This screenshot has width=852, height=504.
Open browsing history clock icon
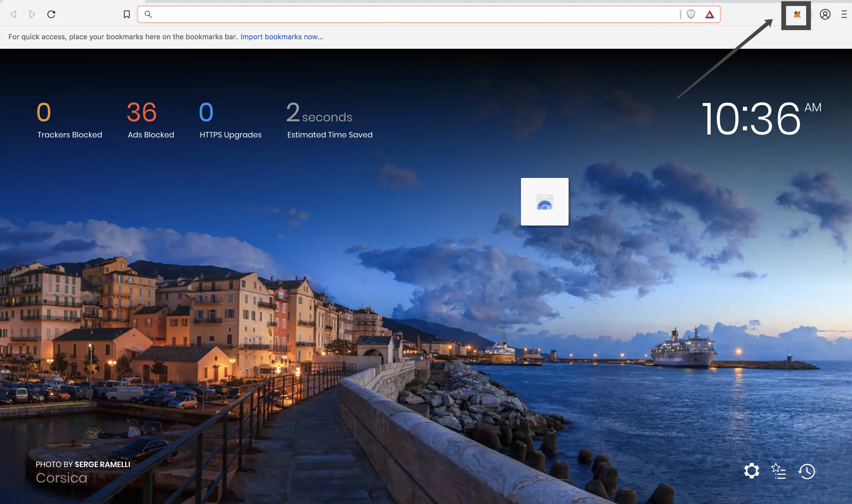pyautogui.click(x=807, y=471)
